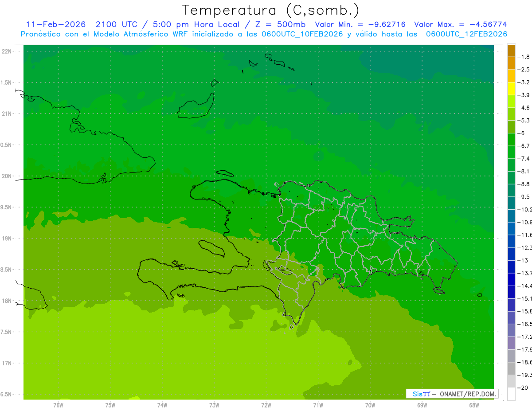Click the '22N' latitude axis label
This screenshot has width=532, height=411.
click(7, 51)
